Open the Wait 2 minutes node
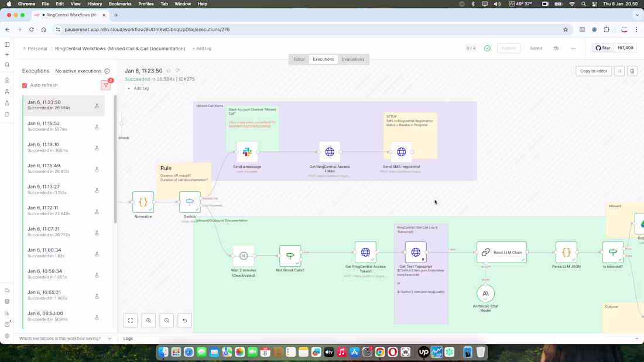The height and width of the screenshot is (362, 644). 244,256
